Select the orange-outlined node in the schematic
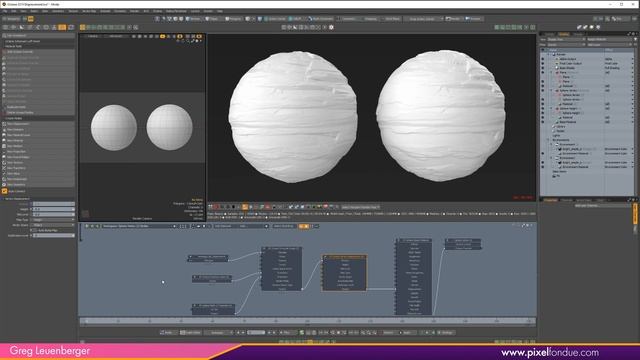Image resolution: width=640 pixels, height=360 pixels. 344,273
